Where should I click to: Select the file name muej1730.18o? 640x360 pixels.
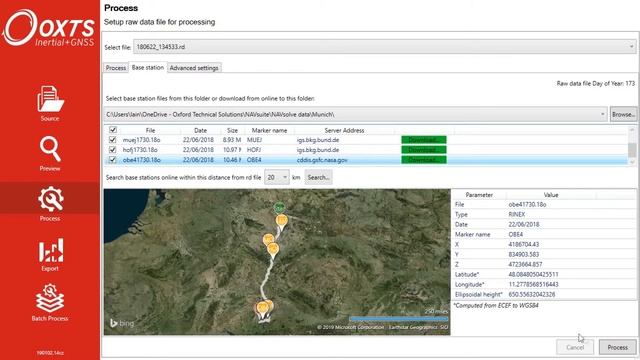141,140
